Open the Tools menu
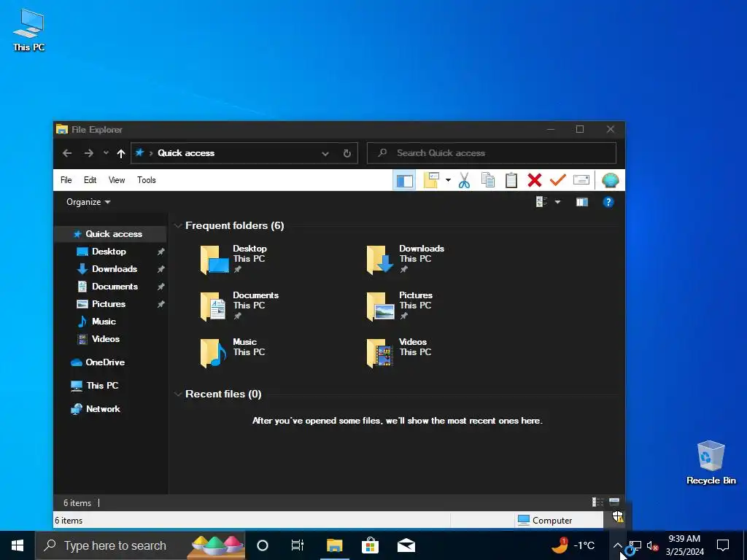 (x=146, y=180)
